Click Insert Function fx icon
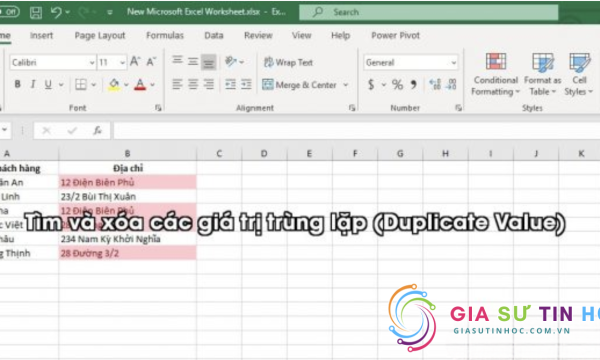This screenshot has height=360, width=600. [97, 131]
